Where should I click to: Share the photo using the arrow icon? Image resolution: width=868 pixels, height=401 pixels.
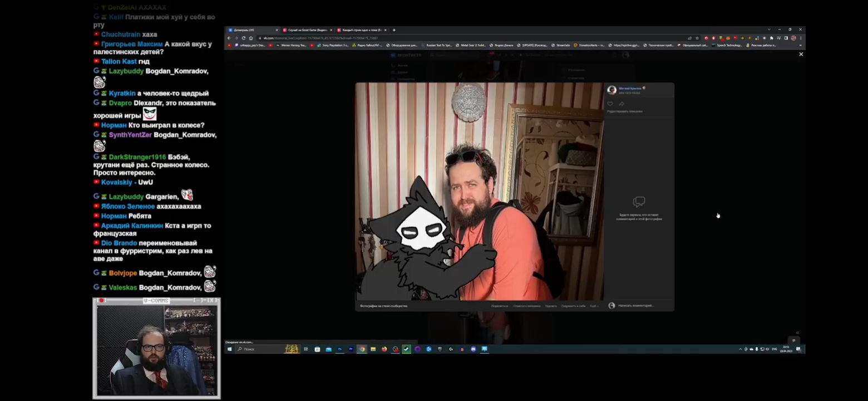(622, 104)
